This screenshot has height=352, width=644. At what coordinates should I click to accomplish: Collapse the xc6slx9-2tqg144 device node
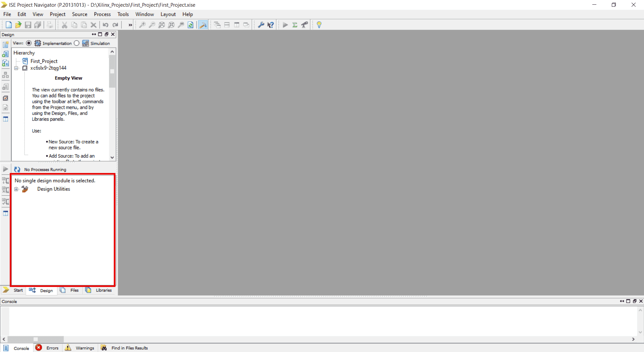click(16, 68)
